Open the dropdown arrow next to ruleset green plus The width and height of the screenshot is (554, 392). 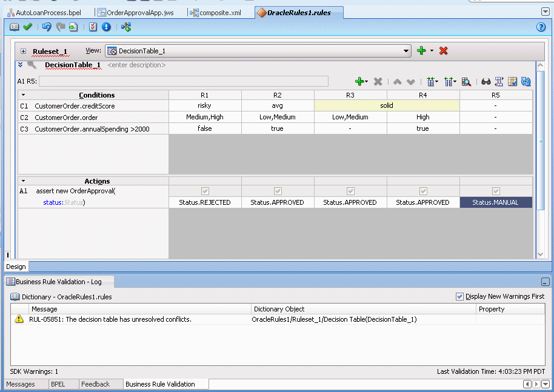432,51
